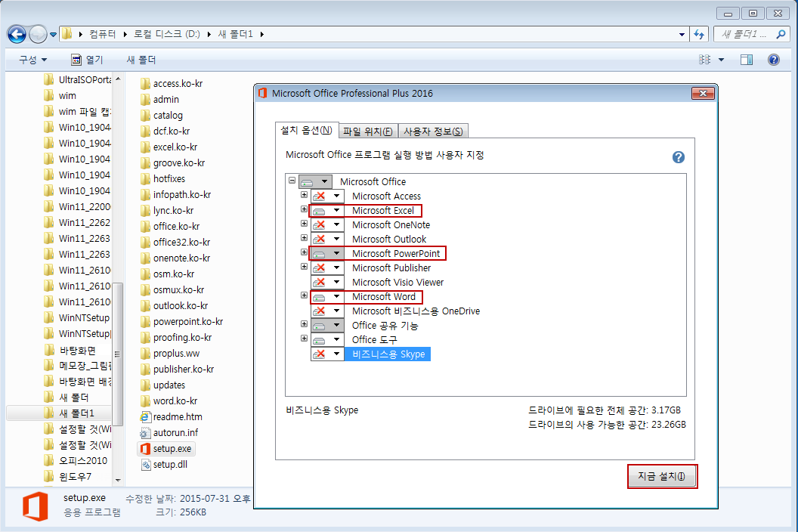Expand the Microsoft Publisher tree node

304,266
